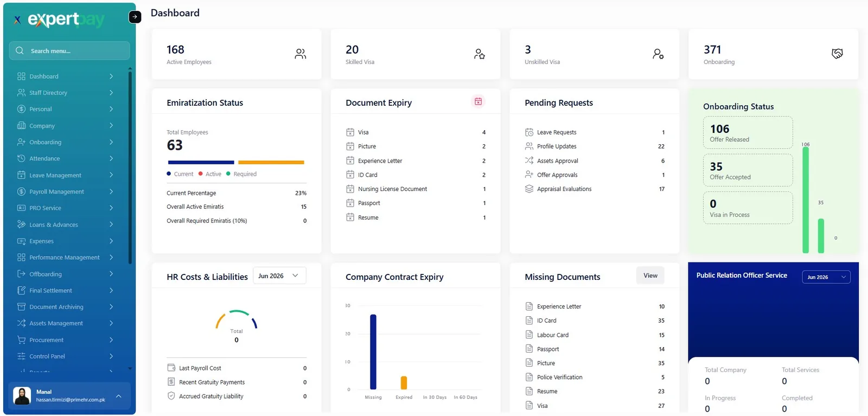The image size is (868, 416).
Task: Click Manal's profile avatar photo
Action: click(x=22, y=396)
